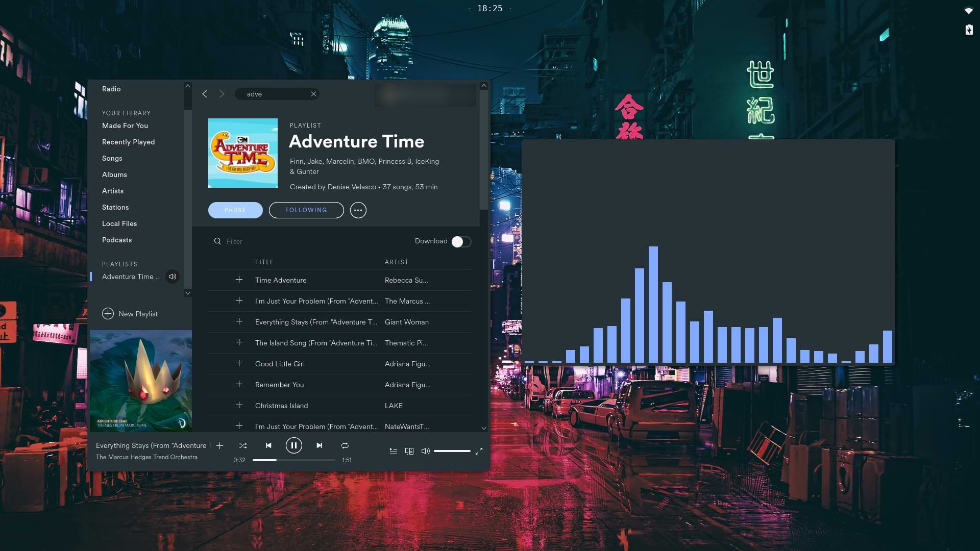The height and width of the screenshot is (551, 980).
Task: Click pause button to stop playback
Action: (293, 445)
